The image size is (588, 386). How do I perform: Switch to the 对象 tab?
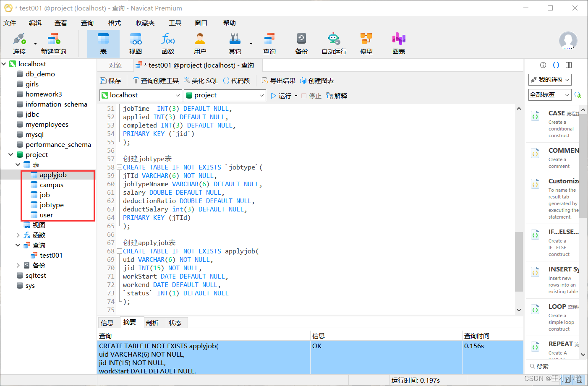tap(115, 65)
